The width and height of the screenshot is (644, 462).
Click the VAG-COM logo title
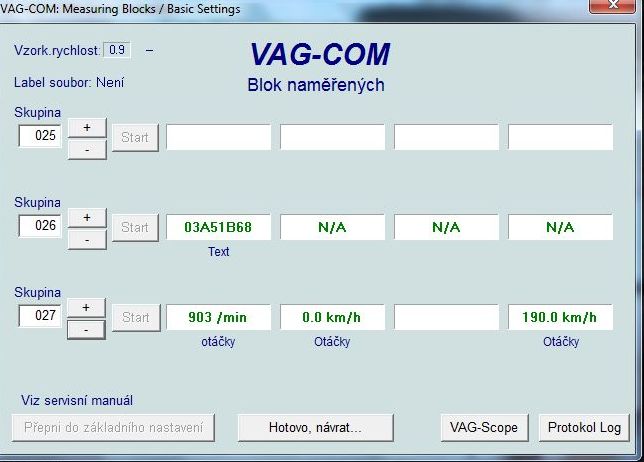(320, 54)
